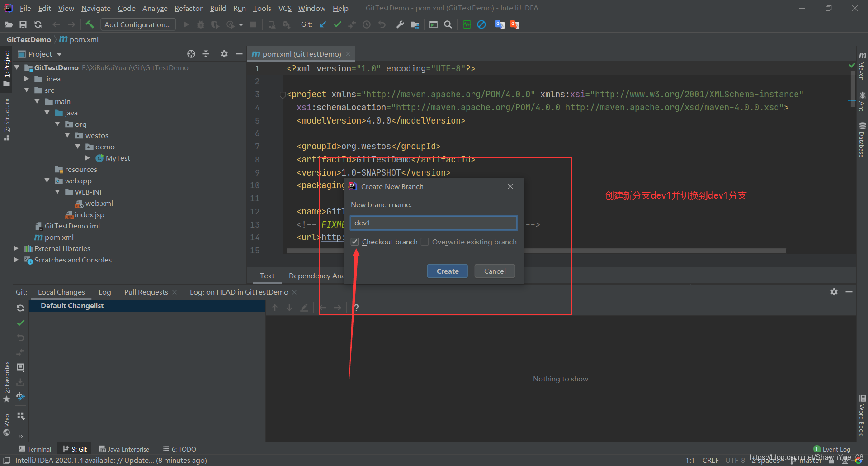868x466 pixels.
Task: Open the Maven side tool window
Action: (862, 67)
